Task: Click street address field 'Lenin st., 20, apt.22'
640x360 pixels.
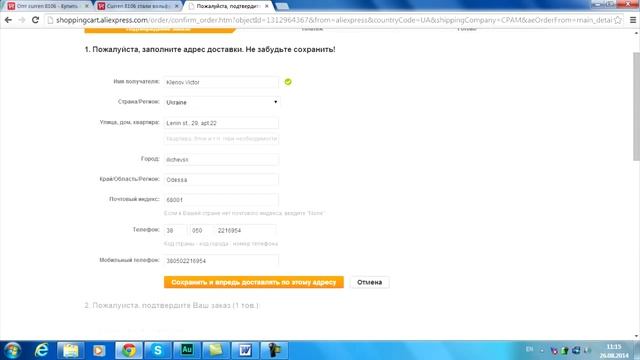Action: [221, 123]
